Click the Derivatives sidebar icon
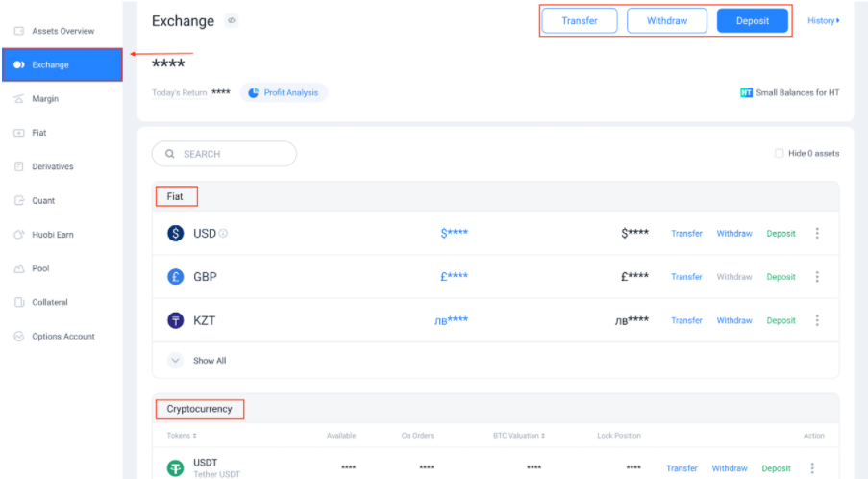 point(19,166)
